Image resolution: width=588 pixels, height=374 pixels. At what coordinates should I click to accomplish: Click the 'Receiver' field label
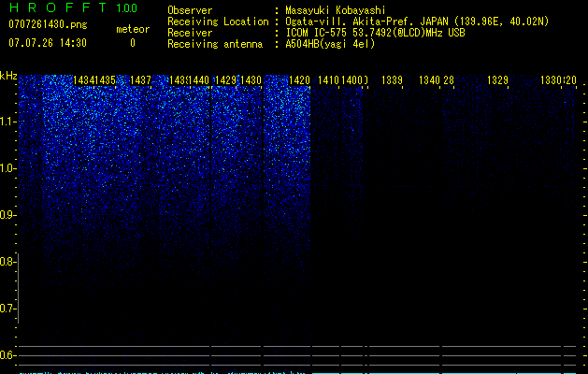(x=190, y=33)
